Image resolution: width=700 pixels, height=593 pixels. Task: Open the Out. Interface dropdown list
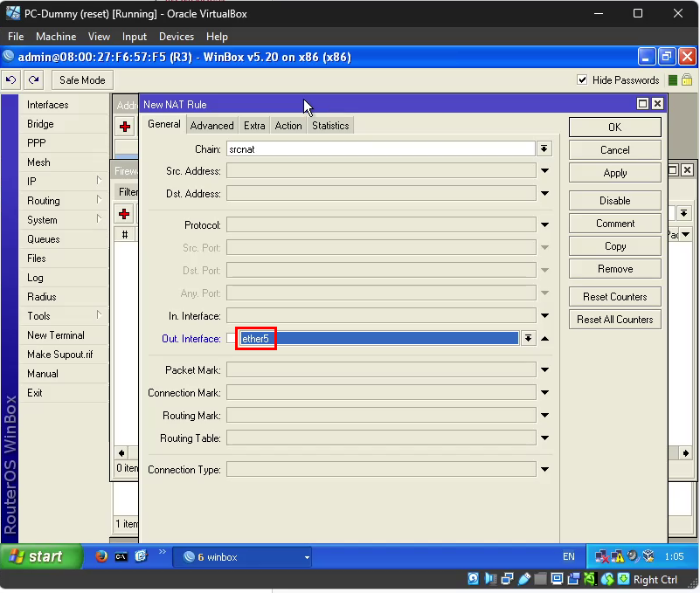(528, 338)
